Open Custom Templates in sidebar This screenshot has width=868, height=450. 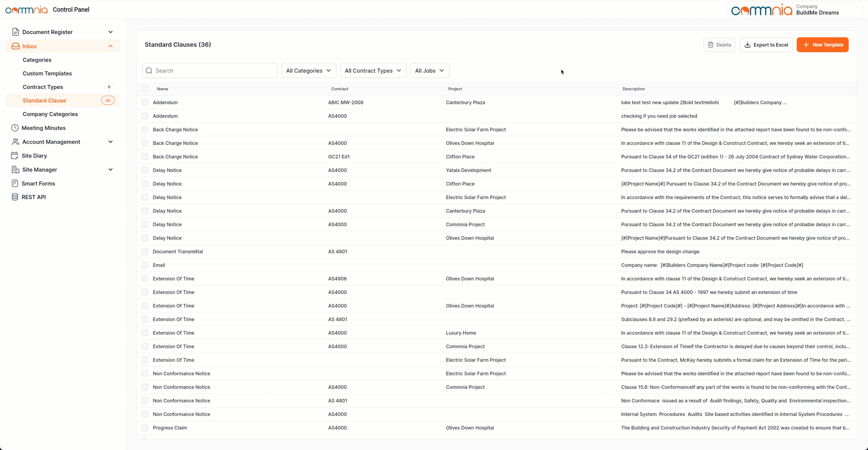[x=47, y=73]
